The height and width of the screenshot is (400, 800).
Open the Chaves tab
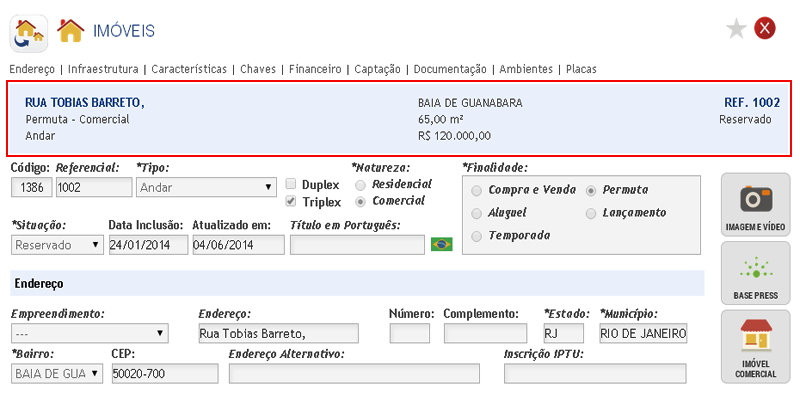[x=258, y=69]
